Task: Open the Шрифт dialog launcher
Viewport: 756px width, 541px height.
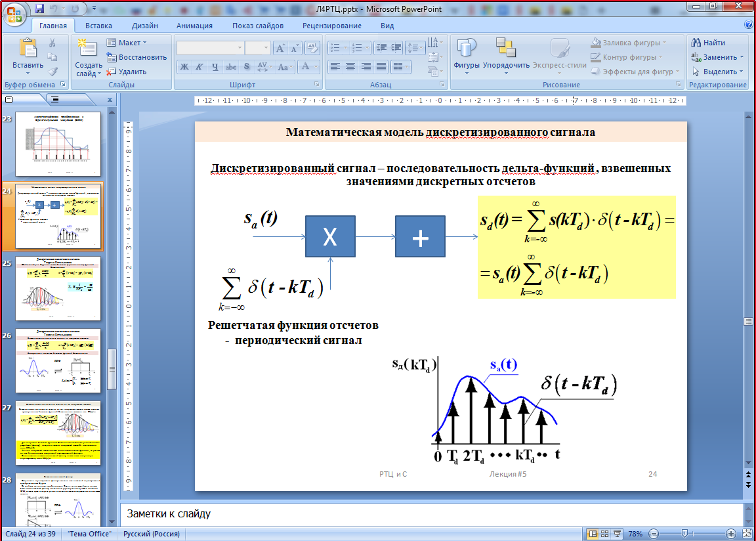Action: tap(317, 85)
